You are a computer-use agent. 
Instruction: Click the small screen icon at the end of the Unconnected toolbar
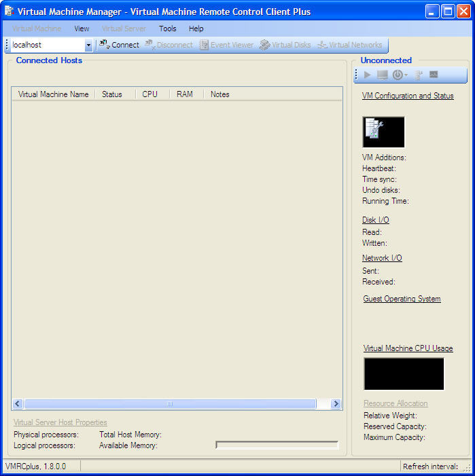tap(434, 75)
